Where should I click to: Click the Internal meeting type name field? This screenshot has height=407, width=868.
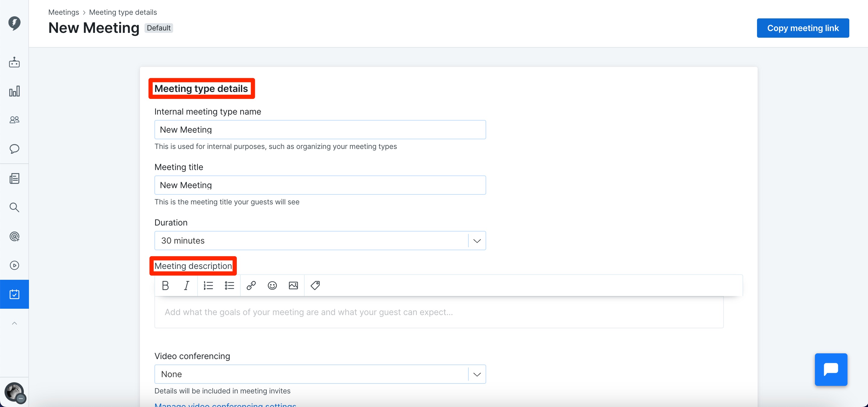coord(320,130)
